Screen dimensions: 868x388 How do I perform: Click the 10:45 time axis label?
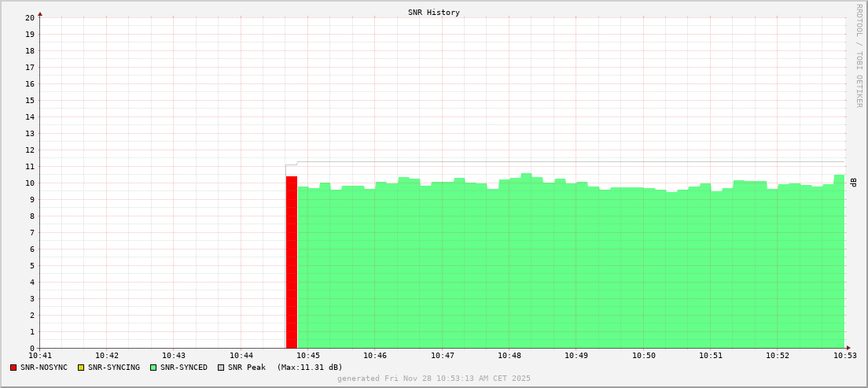coord(308,356)
